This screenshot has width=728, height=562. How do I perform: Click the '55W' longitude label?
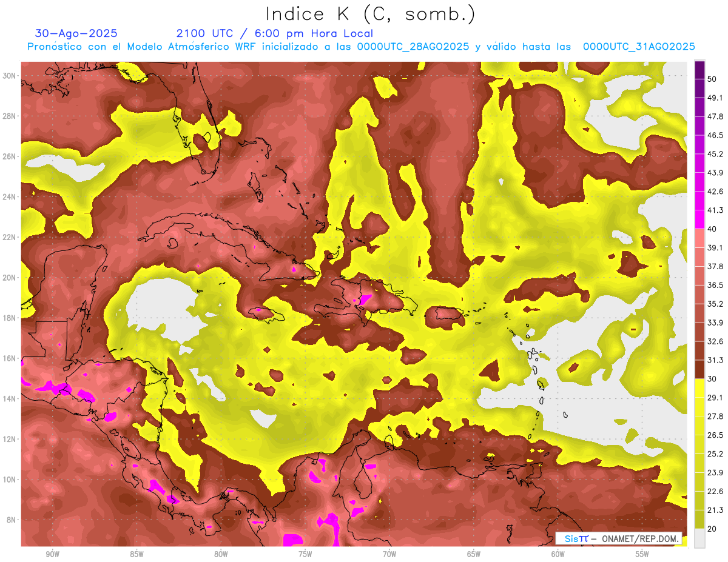click(642, 554)
